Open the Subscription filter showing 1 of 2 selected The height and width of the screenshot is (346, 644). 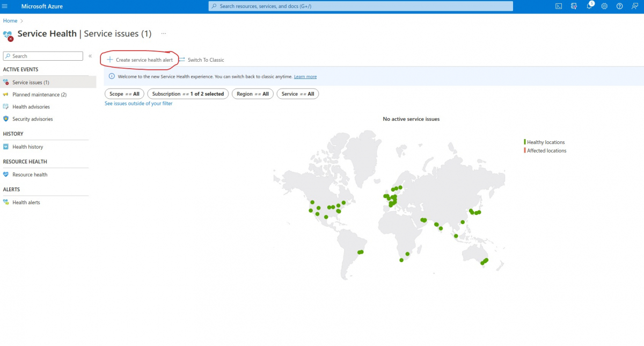click(188, 93)
